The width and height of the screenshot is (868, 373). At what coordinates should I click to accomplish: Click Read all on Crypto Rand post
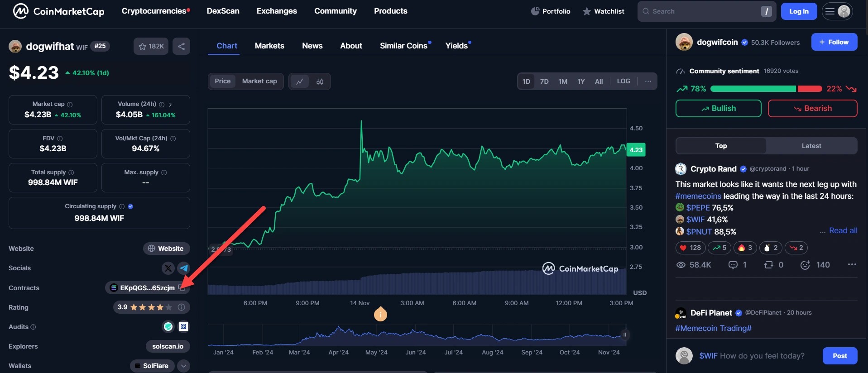pyautogui.click(x=843, y=230)
